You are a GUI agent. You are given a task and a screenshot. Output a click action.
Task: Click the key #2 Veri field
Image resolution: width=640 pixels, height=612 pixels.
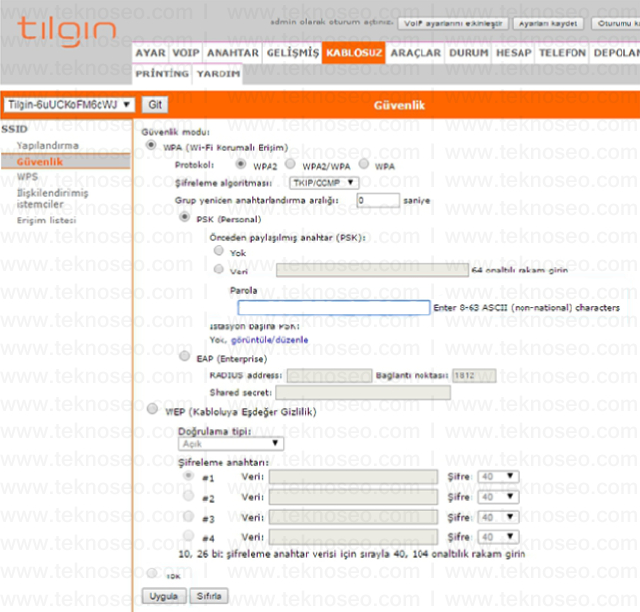(x=353, y=497)
